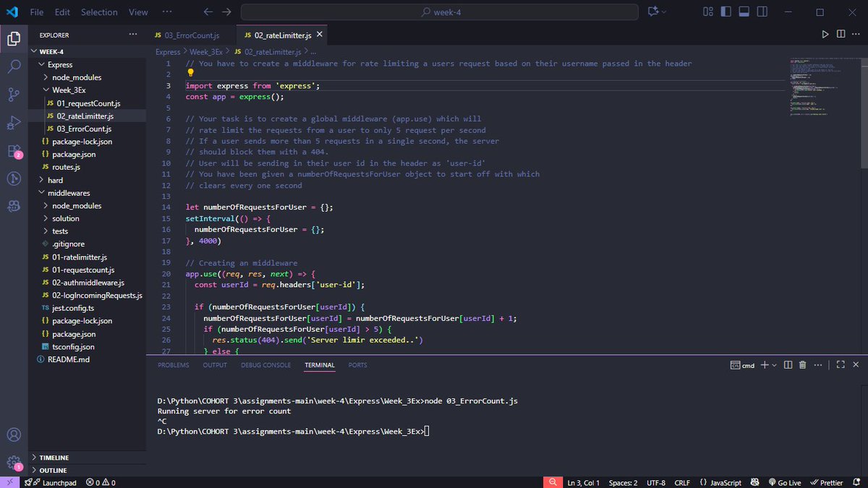The image size is (868, 488).
Task: Open the Accounts icon in activity bar
Action: (14, 435)
